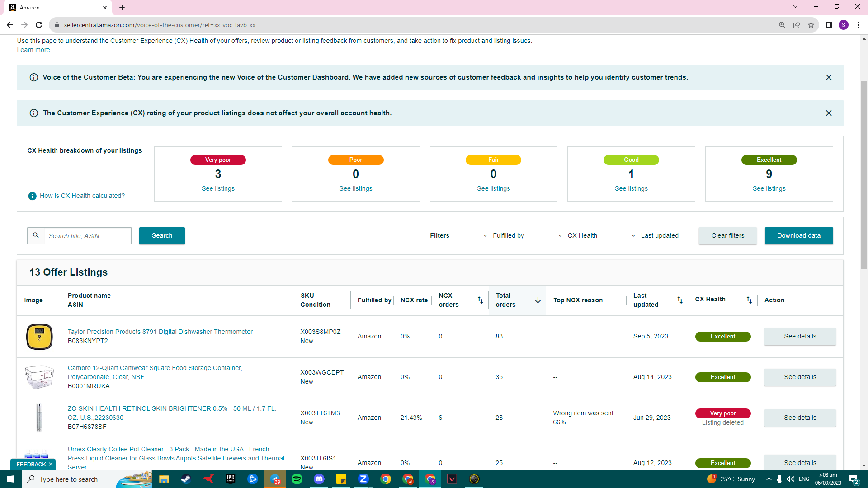Sort by NCX orders column arrows

pyautogui.click(x=480, y=300)
